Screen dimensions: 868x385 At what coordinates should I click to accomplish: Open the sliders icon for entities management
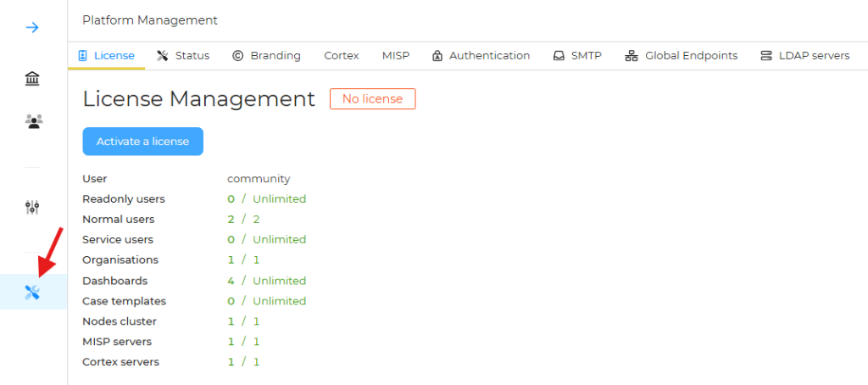pyautogui.click(x=32, y=207)
